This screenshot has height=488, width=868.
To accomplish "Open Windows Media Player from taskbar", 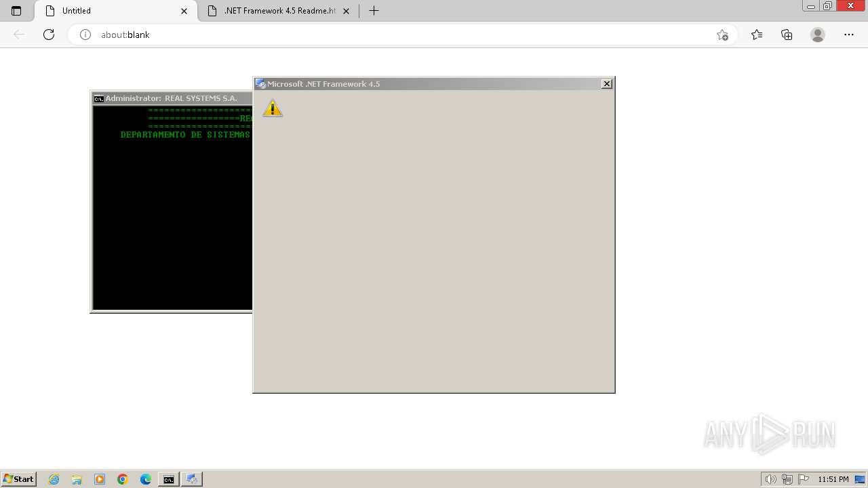I will click(100, 479).
